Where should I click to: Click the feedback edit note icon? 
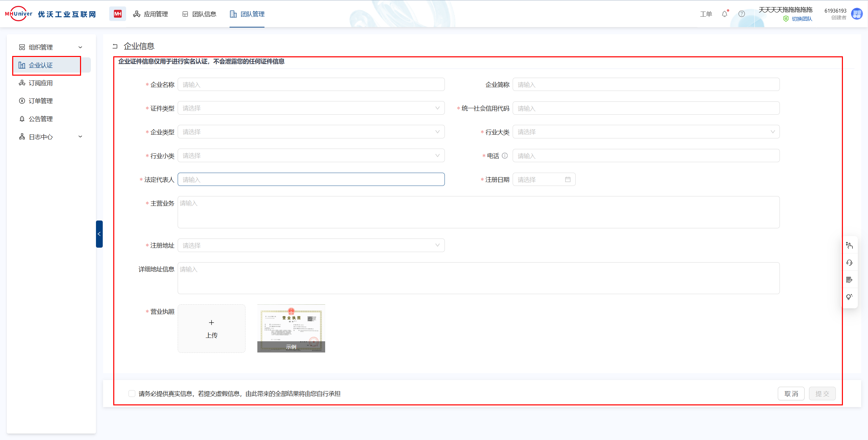point(849,280)
